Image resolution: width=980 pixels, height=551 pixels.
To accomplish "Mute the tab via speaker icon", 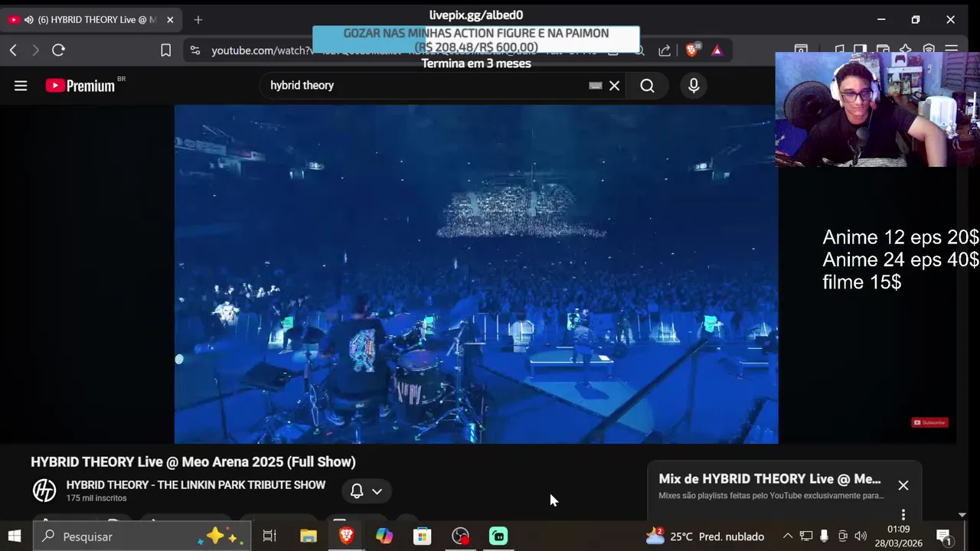I will 28,20.
